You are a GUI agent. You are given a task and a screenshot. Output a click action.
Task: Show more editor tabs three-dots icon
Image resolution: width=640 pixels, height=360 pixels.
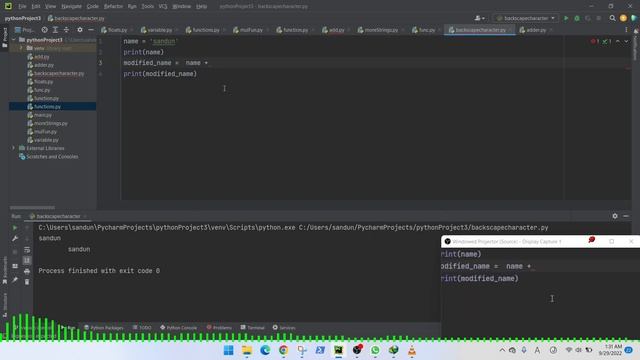point(626,30)
